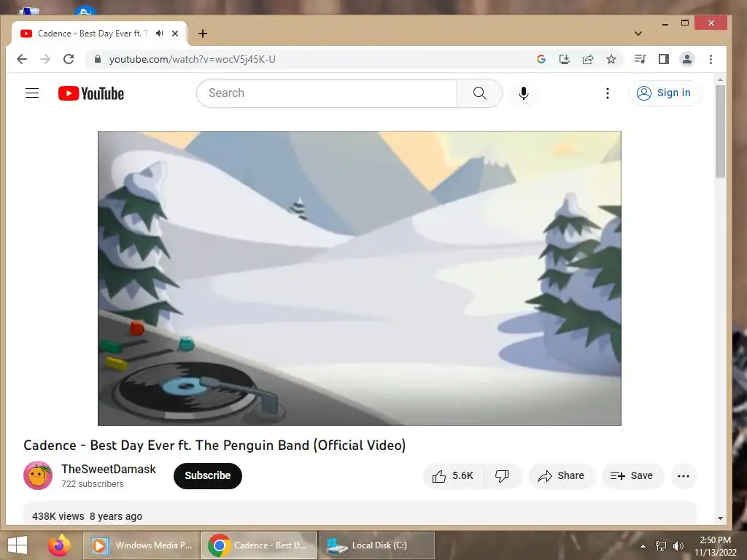Viewport: 747px width, 560px height.
Task: Open network status tray icon
Action: (x=661, y=546)
